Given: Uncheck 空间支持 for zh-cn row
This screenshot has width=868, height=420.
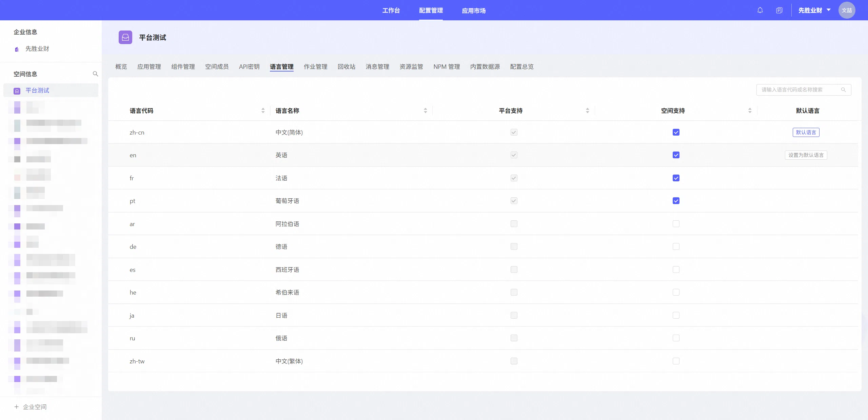Looking at the screenshot, I should click(676, 132).
